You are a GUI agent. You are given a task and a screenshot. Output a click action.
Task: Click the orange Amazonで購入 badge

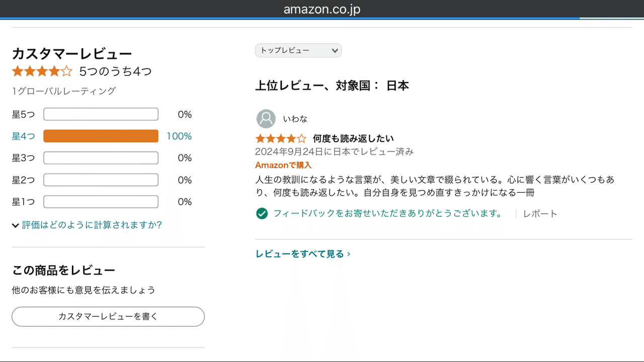282,165
